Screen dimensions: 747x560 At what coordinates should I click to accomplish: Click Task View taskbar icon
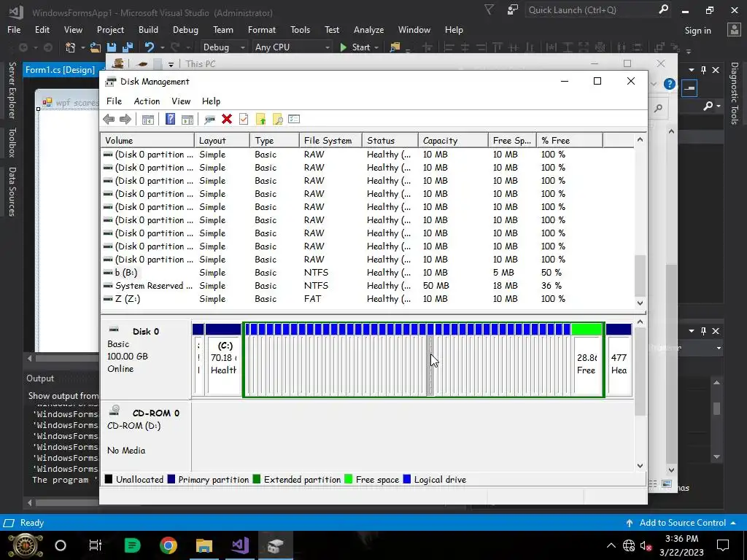pos(96,545)
